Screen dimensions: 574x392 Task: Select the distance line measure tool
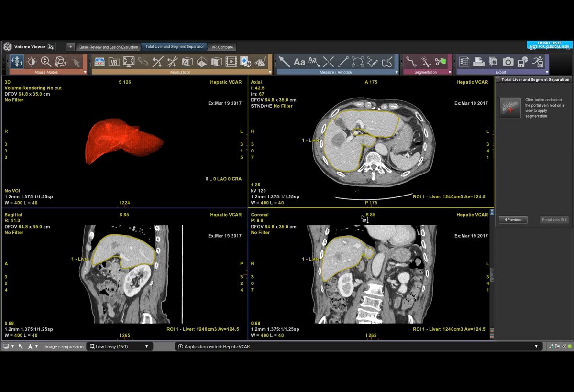point(343,62)
